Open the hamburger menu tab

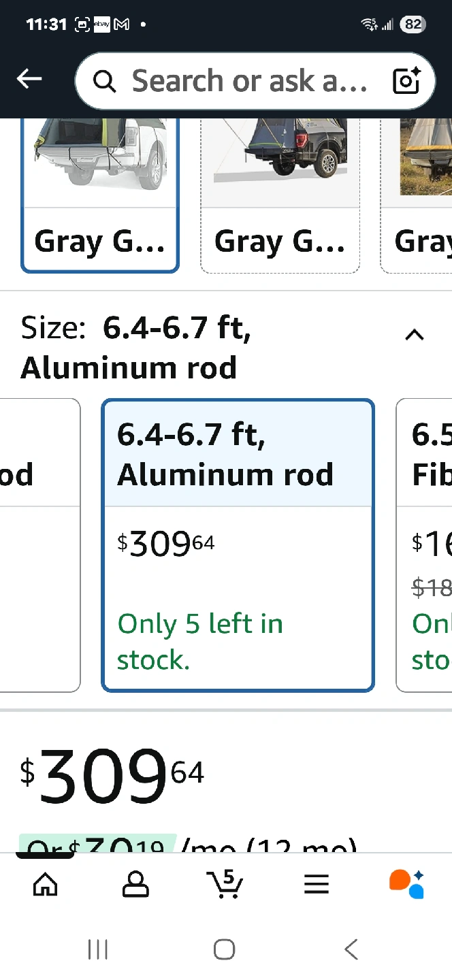pyautogui.click(x=316, y=884)
